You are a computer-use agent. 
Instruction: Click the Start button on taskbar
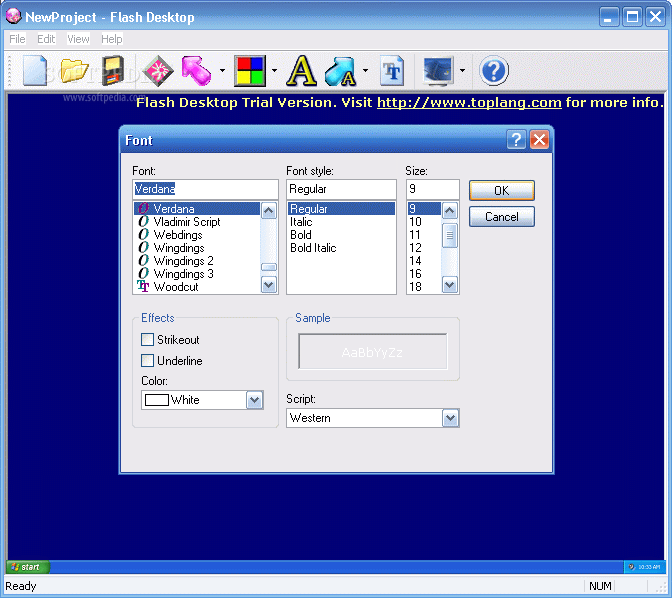28,567
